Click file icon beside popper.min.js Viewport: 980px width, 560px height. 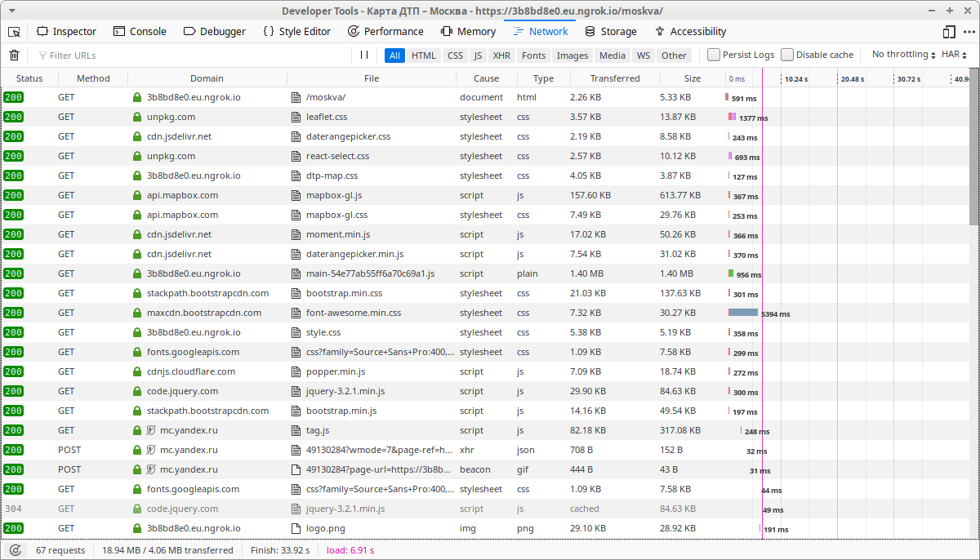(297, 371)
